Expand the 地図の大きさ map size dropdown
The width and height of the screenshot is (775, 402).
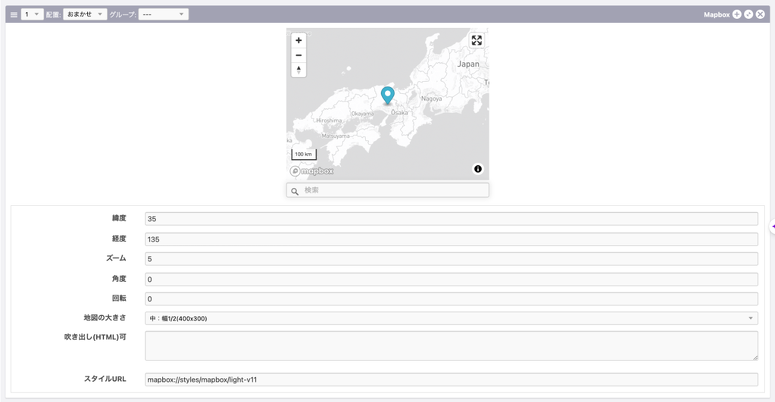451,318
